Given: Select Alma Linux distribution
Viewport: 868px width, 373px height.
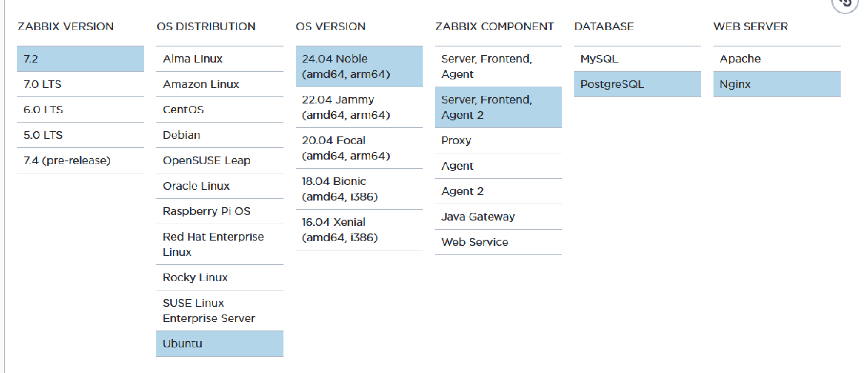Looking at the screenshot, I should 219,59.
